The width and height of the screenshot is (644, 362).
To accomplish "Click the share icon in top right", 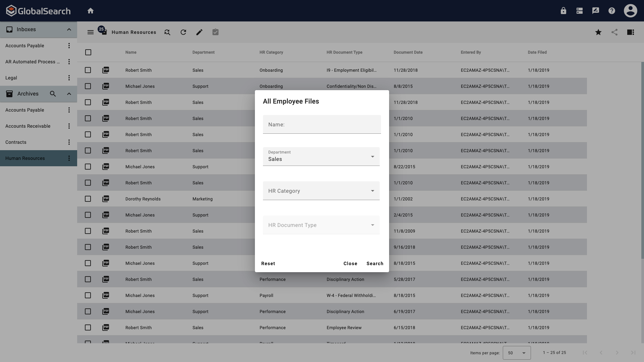I will [614, 32].
